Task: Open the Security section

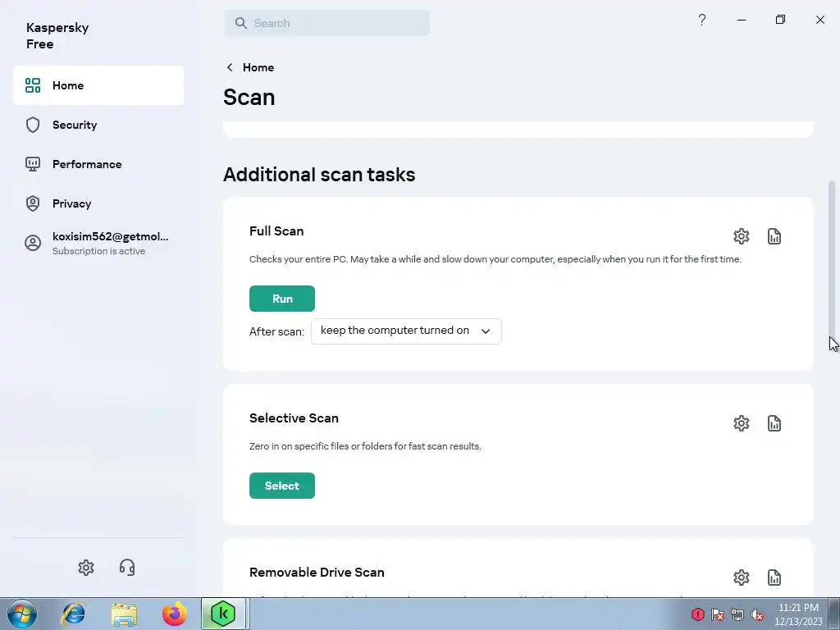Action: (x=98, y=125)
